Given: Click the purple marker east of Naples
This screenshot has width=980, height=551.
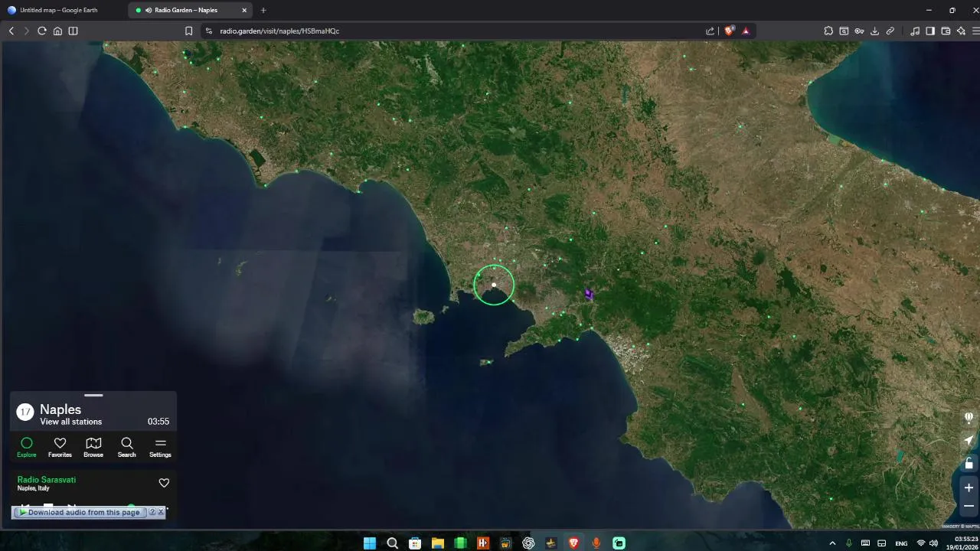Looking at the screenshot, I should point(589,294).
